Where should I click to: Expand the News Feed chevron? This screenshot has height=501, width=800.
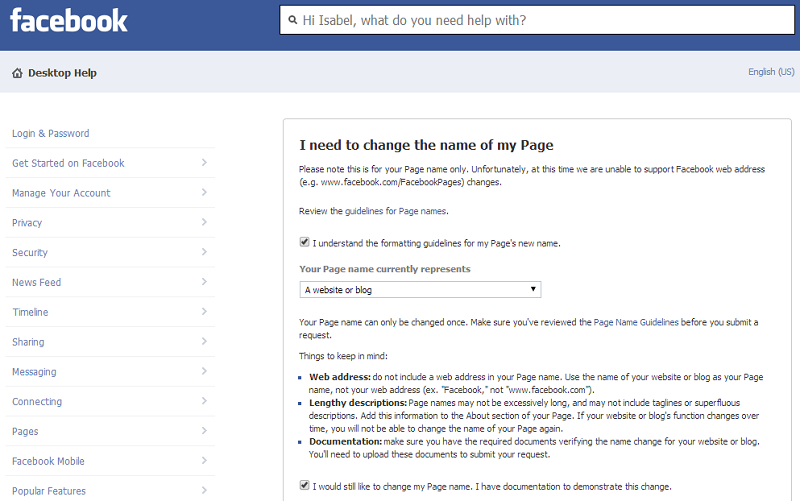click(204, 282)
